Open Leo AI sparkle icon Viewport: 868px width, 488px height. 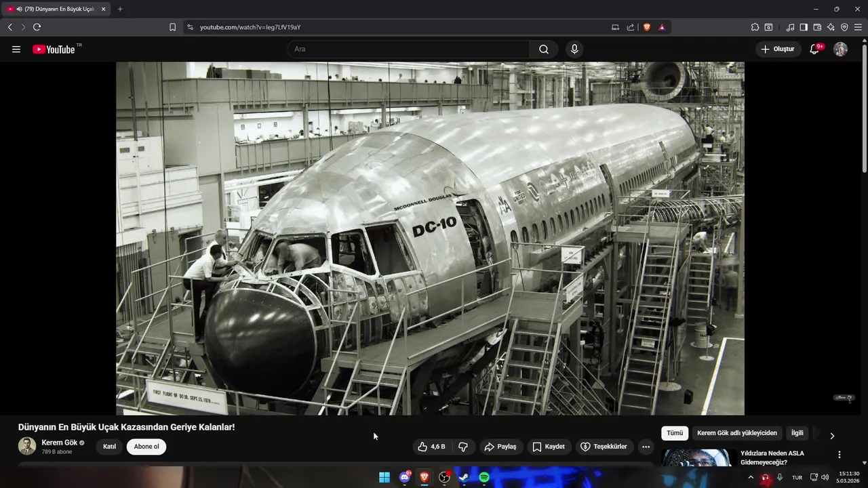[831, 27]
